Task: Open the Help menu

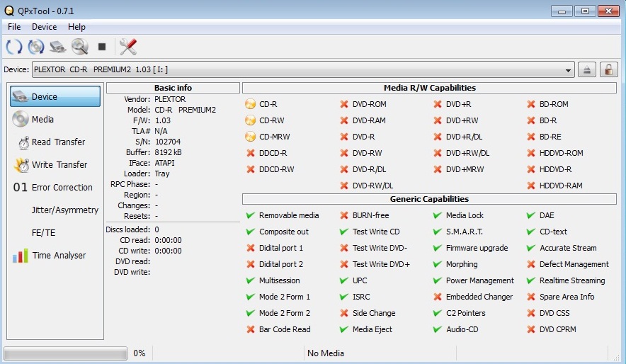Action: point(76,27)
